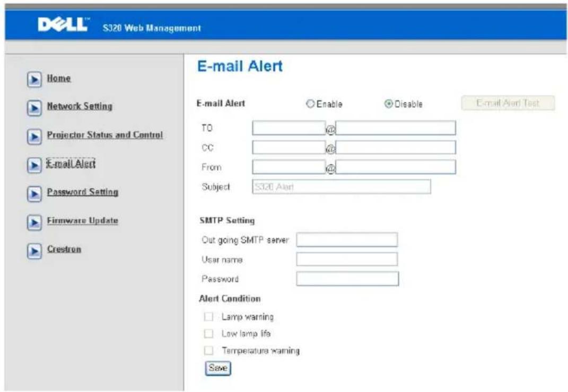Click the Alert Condition section label

click(230, 299)
